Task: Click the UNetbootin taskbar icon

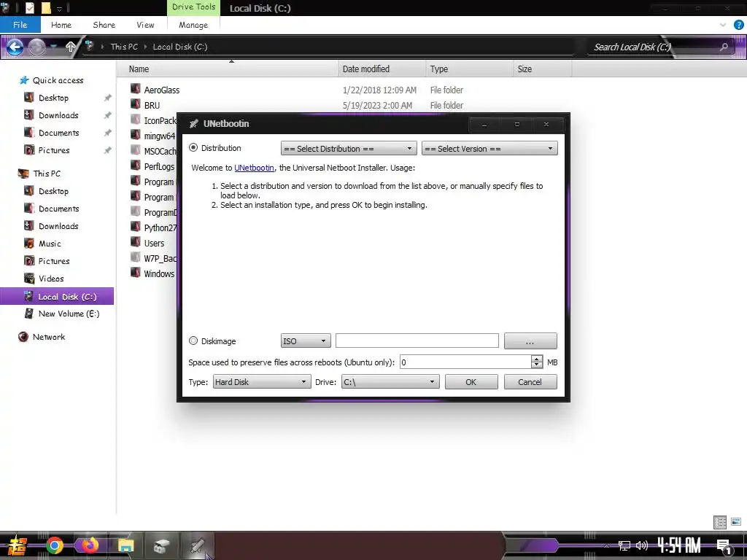Action: (197, 545)
